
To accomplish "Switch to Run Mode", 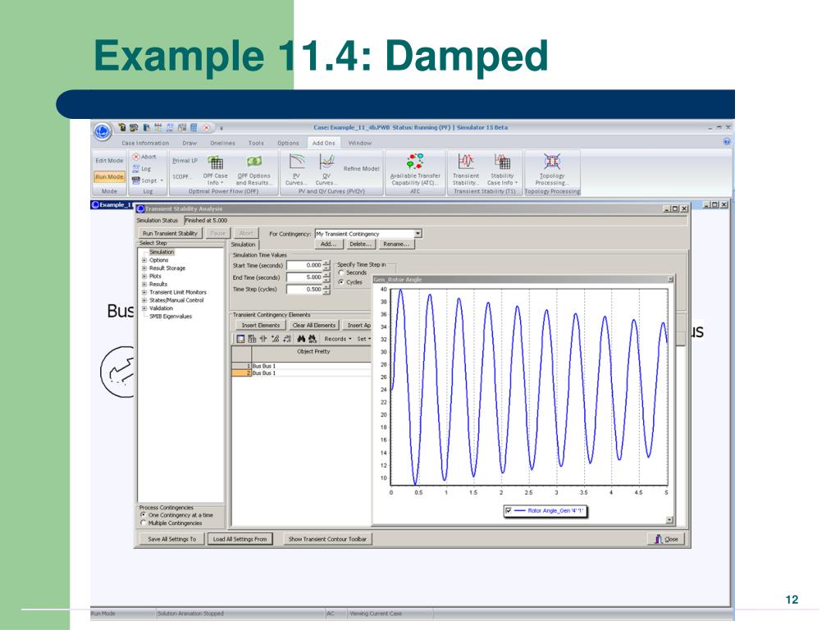I will coord(109,177).
